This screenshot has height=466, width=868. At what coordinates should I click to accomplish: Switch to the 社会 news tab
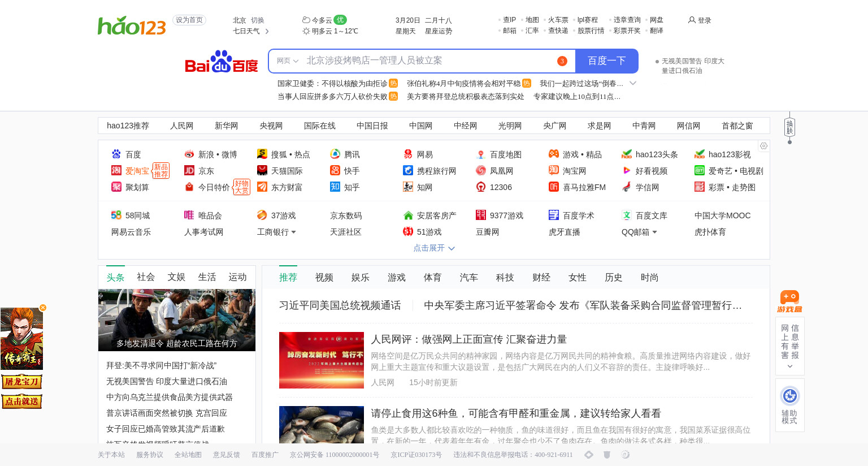[x=146, y=277]
